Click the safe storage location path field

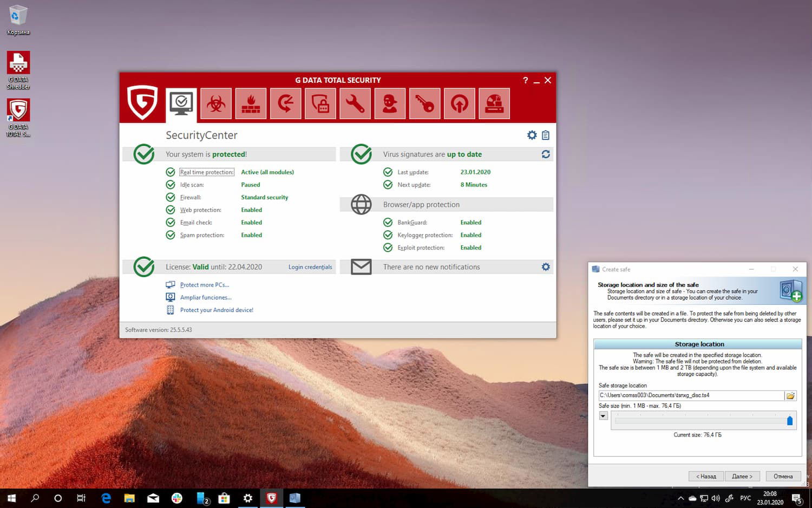[691, 396]
